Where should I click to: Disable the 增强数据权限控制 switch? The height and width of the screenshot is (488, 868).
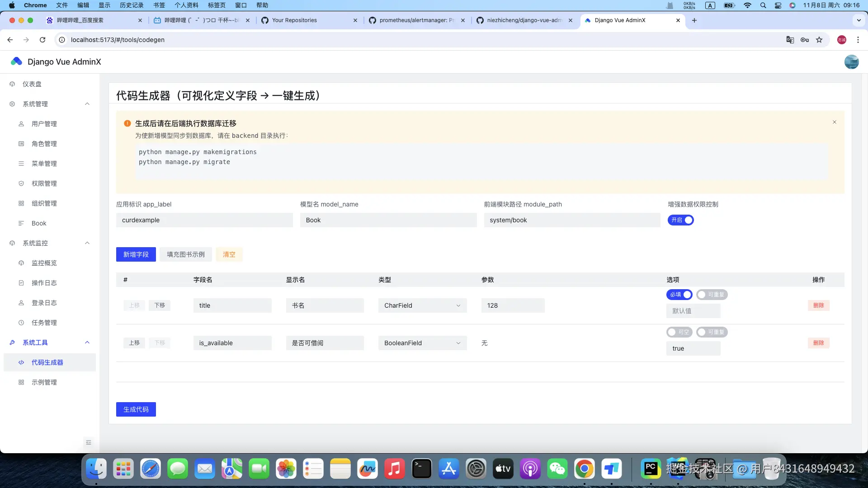(681, 220)
